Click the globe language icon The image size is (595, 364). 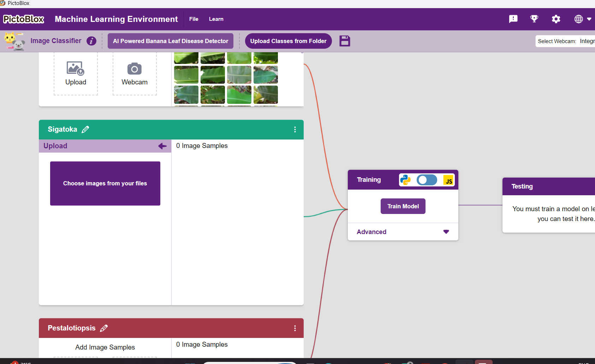578,19
